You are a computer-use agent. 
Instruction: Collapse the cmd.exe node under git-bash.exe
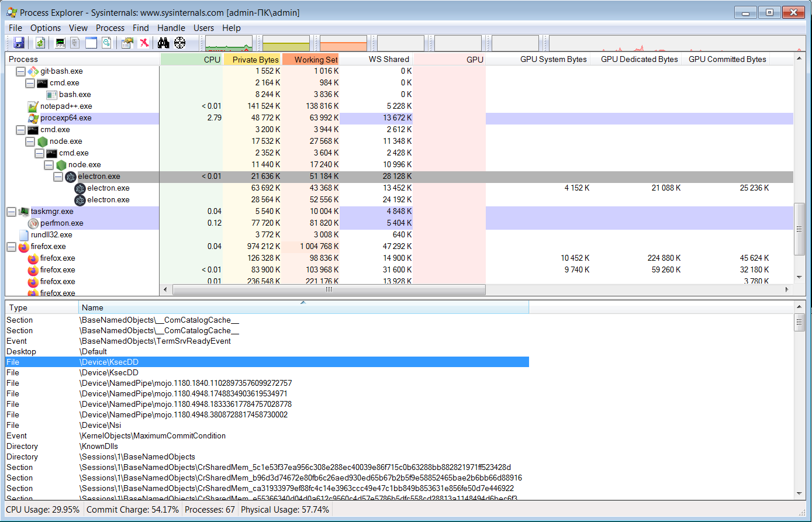(30, 83)
